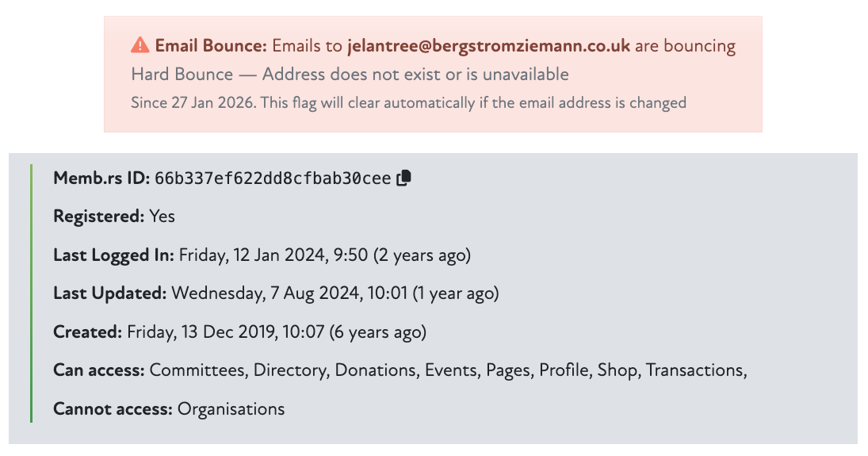The height and width of the screenshot is (456, 868).
Task: Click the Hard Bounce description line
Action: tap(350, 75)
